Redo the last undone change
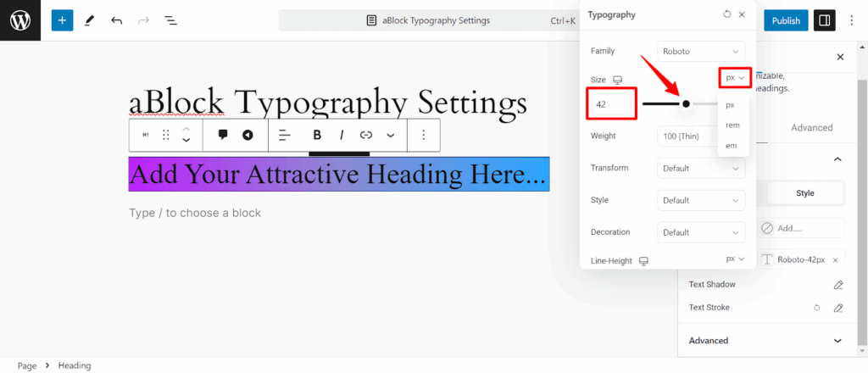The height and width of the screenshot is (373, 868). 143,20
